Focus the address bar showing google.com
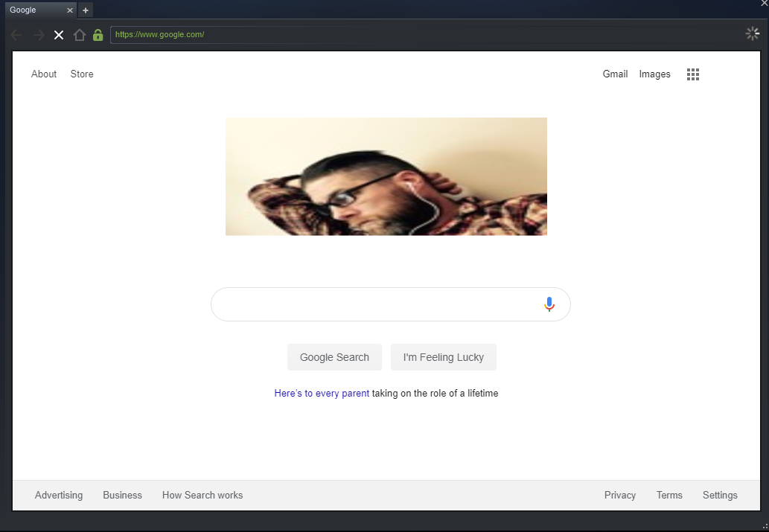769x532 pixels. [x=424, y=35]
